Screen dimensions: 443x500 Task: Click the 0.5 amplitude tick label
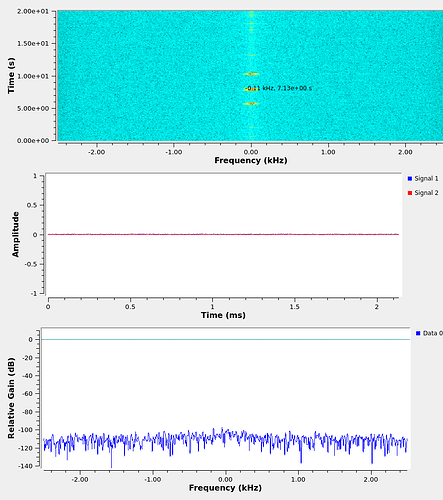[32, 205]
